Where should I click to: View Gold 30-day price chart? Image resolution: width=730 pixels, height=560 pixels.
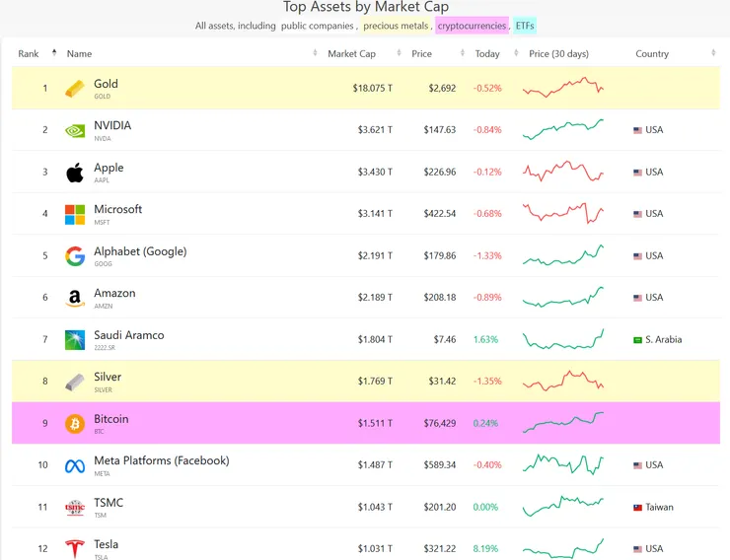(563, 87)
